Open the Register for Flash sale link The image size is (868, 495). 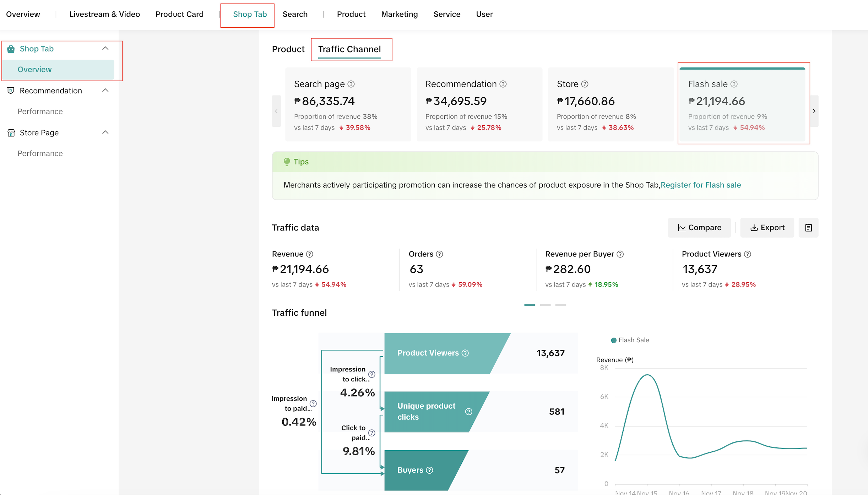[701, 185]
